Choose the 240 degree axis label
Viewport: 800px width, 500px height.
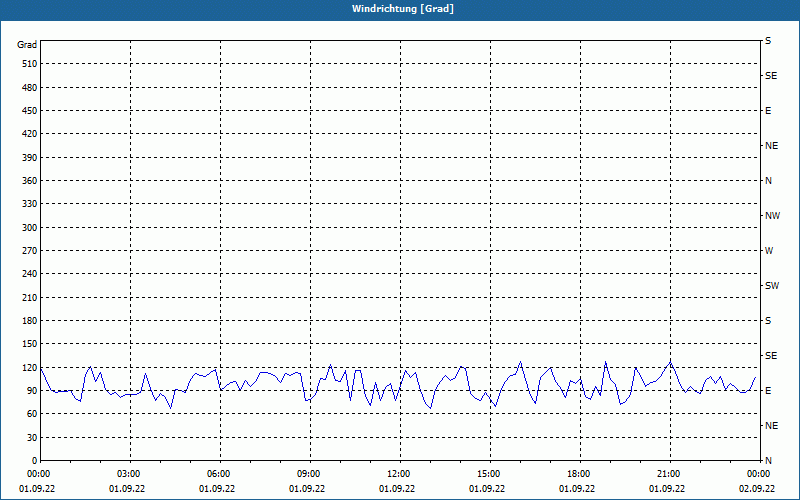30,274
